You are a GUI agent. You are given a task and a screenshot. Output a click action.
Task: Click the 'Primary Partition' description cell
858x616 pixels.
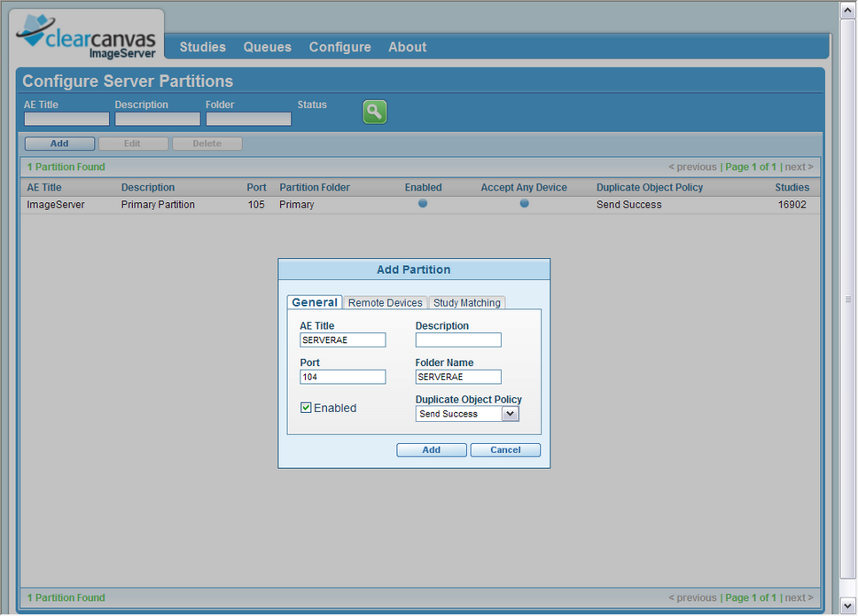point(158,204)
